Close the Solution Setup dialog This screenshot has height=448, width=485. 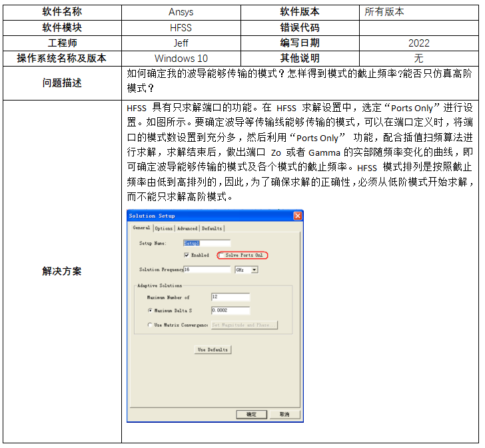coord(298,216)
